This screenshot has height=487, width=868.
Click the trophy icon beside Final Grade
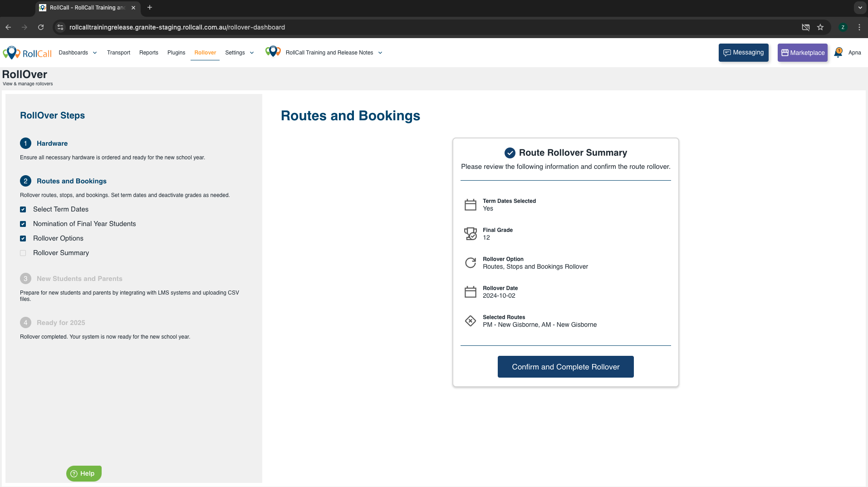tap(471, 234)
